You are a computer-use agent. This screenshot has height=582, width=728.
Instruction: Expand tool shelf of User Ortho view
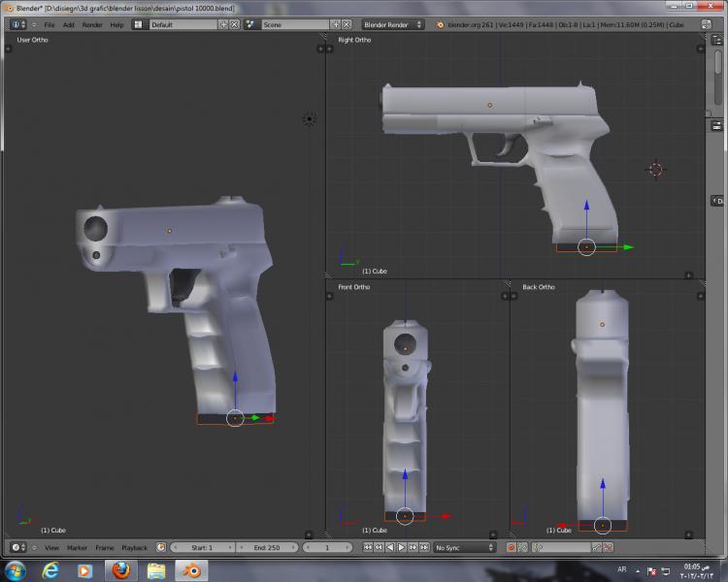(x=8, y=48)
